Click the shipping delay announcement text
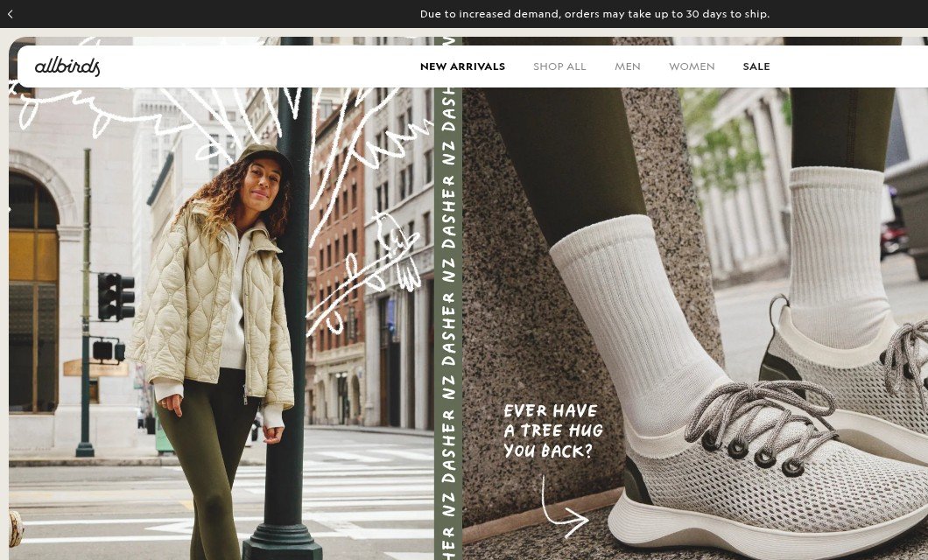 tap(594, 14)
